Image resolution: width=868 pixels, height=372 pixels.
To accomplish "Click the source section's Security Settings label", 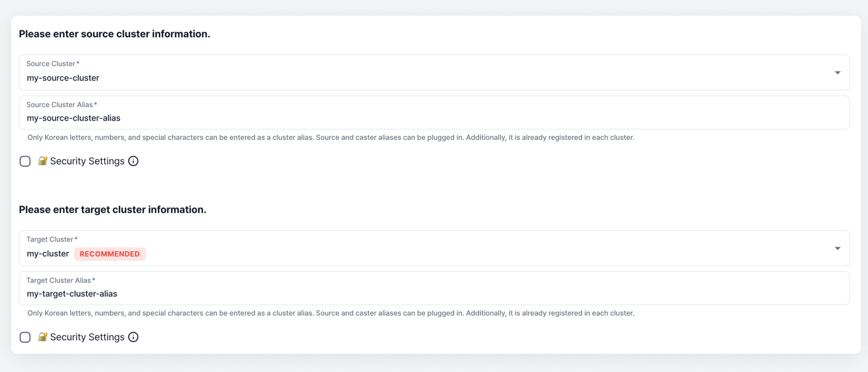I will click(x=87, y=161).
